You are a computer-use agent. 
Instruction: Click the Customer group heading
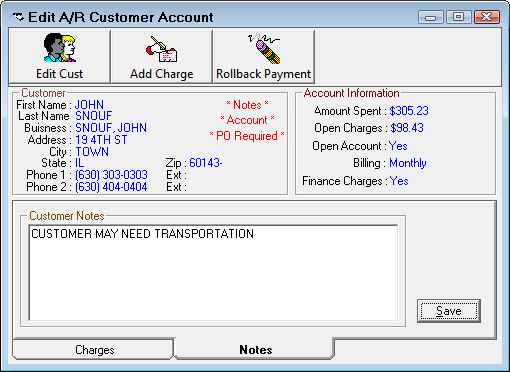point(43,93)
